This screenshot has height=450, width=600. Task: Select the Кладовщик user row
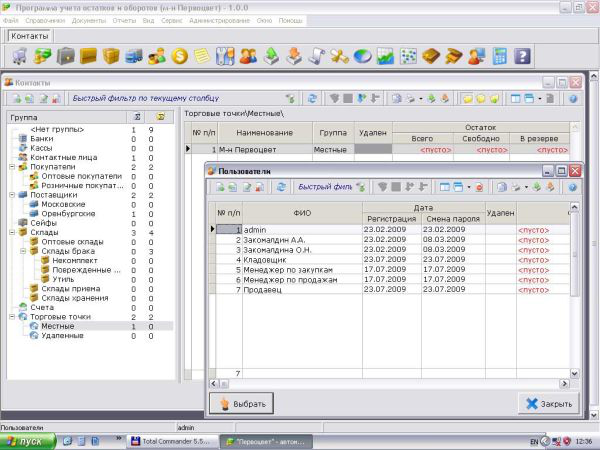390,259
